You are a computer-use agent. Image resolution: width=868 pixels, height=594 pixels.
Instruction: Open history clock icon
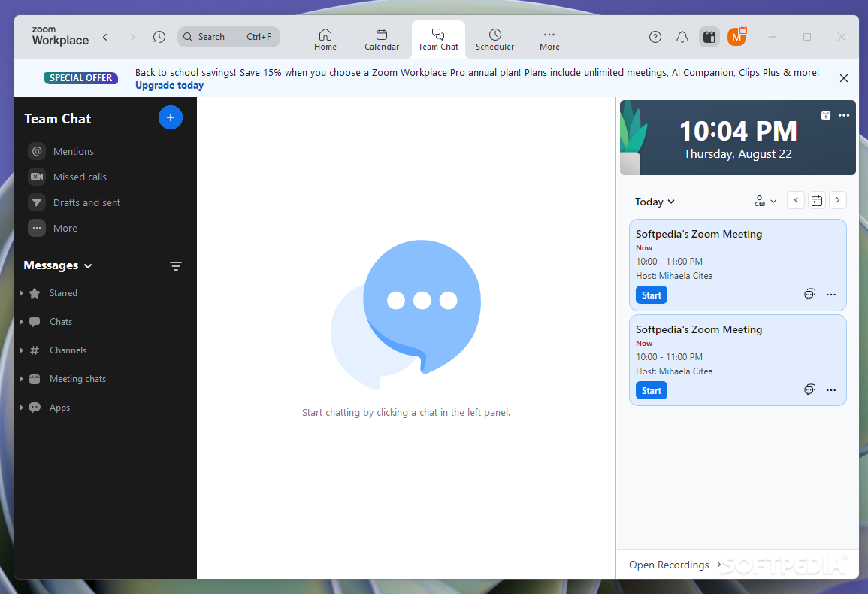click(x=159, y=37)
